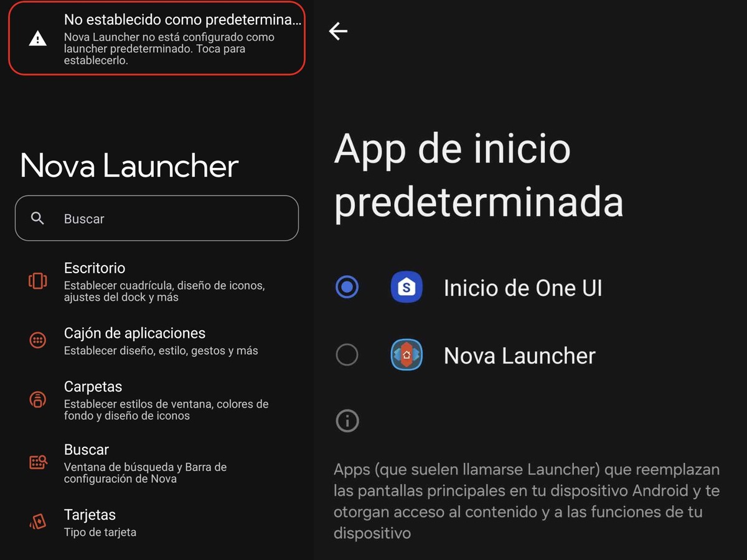This screenshot has height=560, width=747.
Task: Tap the Carpetas folder icon
Action: (x=38, y=399)
